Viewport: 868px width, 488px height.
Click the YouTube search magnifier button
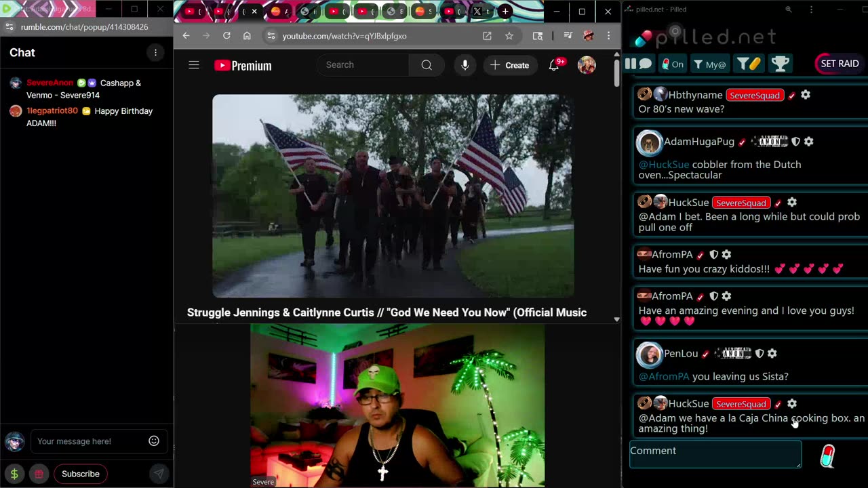pyautogui.click(x=427, y=65)
